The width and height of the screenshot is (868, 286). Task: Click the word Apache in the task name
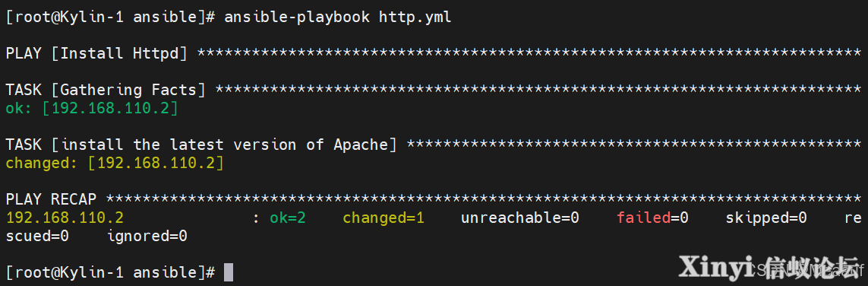point(361,145)
